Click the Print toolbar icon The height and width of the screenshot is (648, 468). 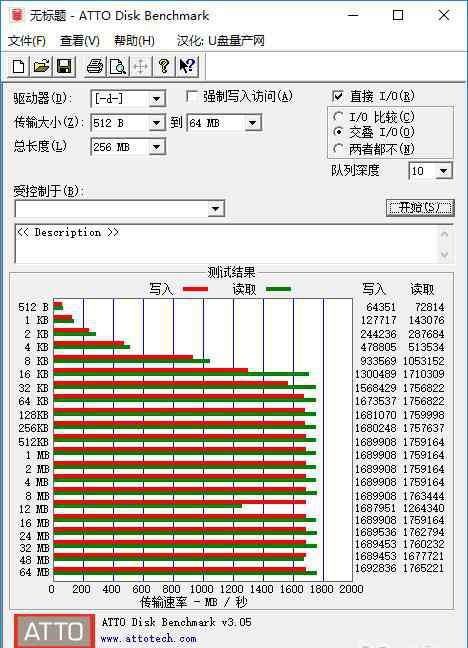(95, 67)
